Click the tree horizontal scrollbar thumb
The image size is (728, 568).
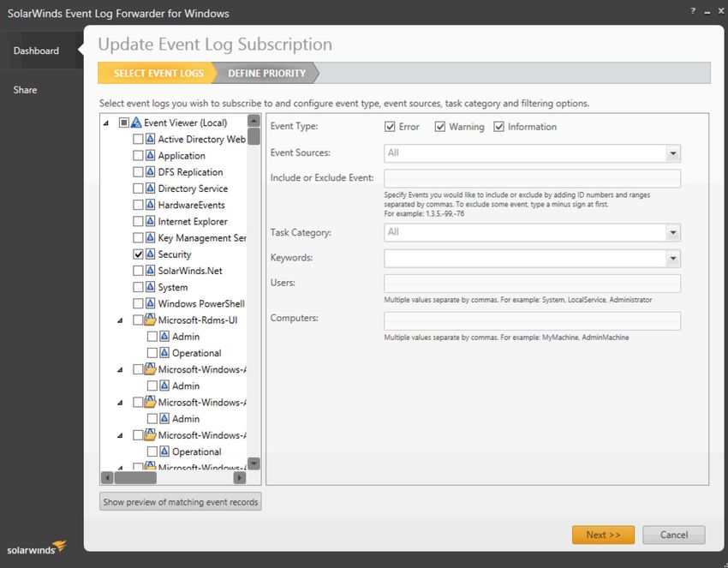[135, 477]
